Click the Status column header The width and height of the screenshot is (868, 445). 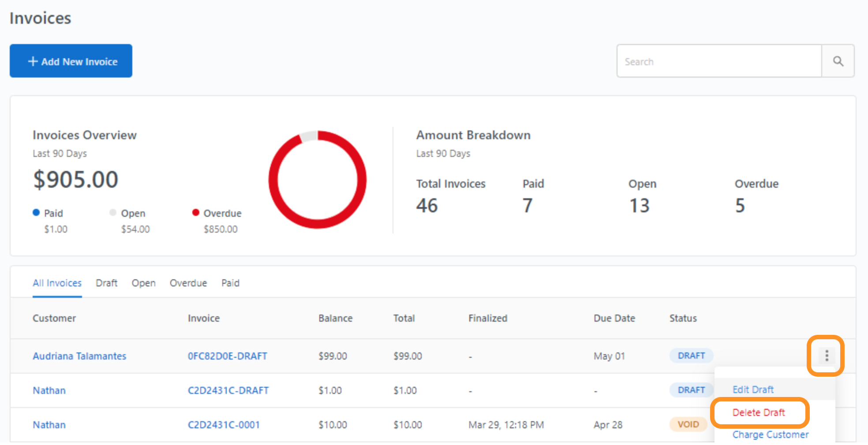[683, 318]
